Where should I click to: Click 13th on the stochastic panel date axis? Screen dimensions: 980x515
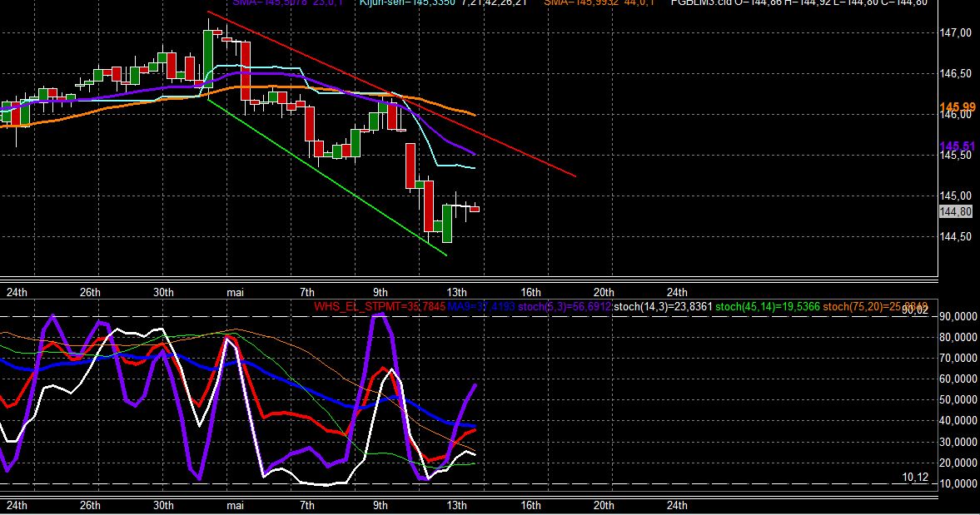point(456,506)
